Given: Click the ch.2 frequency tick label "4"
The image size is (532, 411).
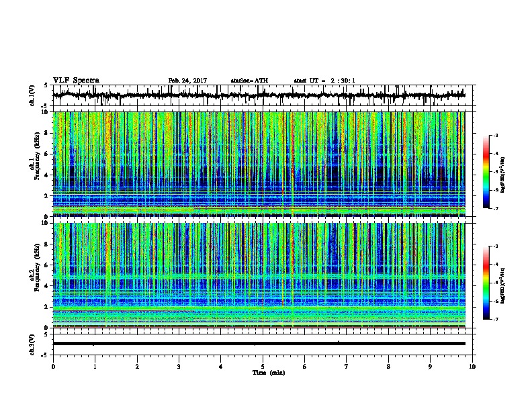Looking at the screenshot, I should click(47, 286).
